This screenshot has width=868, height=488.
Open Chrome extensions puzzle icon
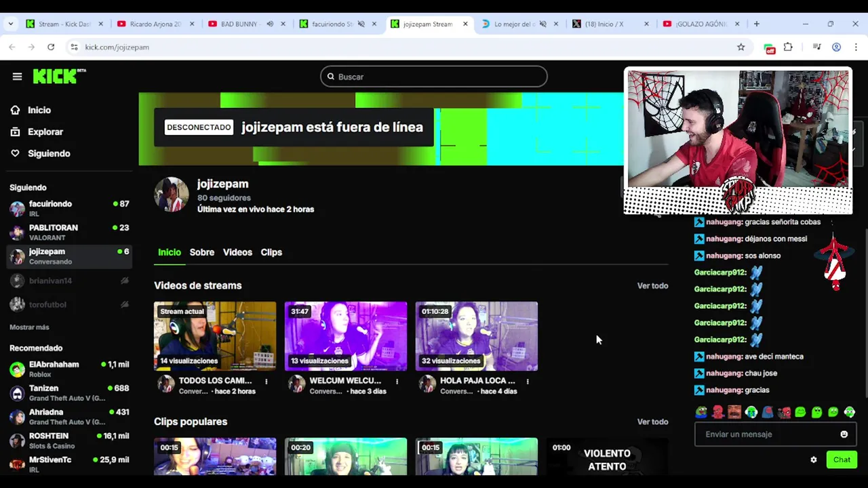[788, 47]
